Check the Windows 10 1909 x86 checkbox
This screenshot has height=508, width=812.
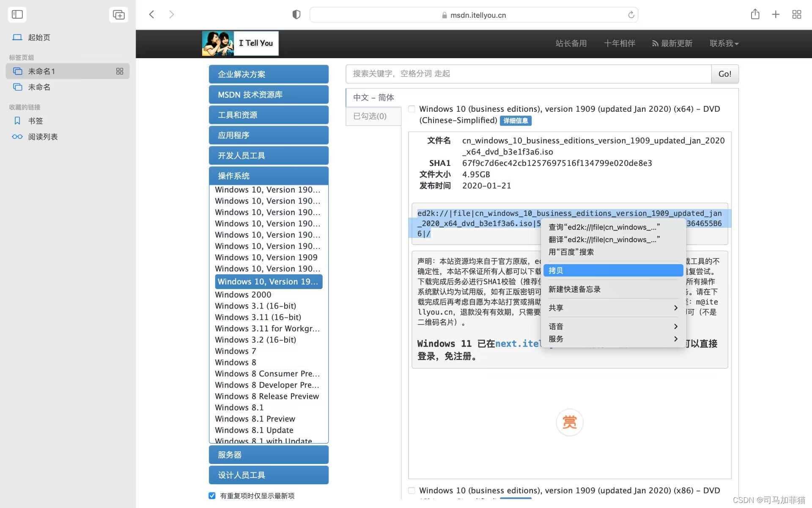[411, 491]
